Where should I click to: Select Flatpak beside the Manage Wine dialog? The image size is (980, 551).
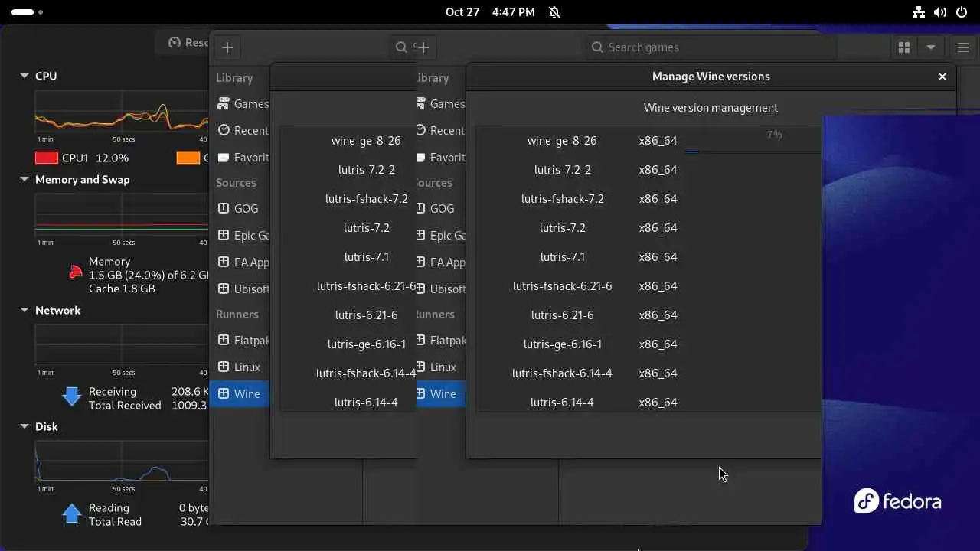pyautogui.click(x=441, y=340)
